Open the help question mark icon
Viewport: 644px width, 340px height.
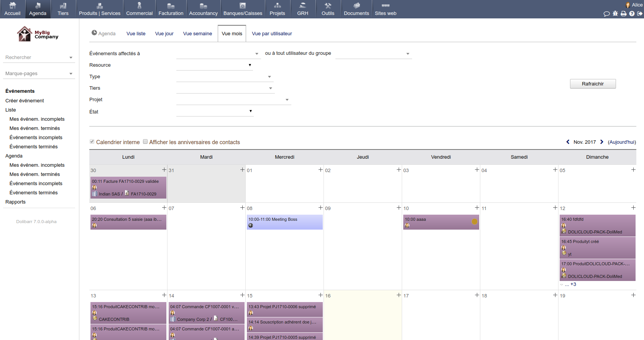pyautogui.click(x=632, y=14)
